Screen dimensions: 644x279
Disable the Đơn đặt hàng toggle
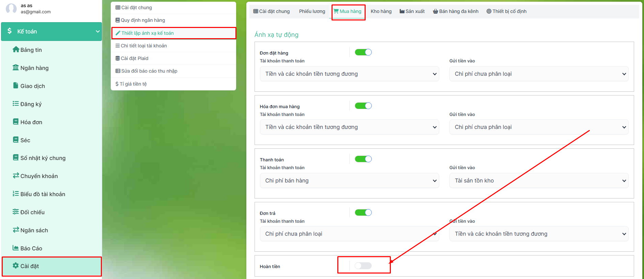click(363, 52)
